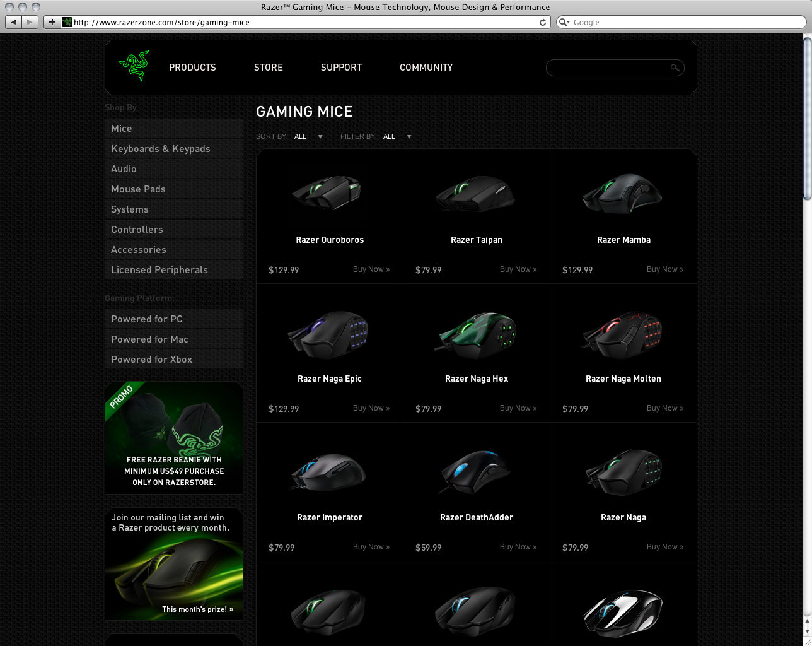Click the Razer snake logo
The image size is (812, 646).
pos(134,66)
